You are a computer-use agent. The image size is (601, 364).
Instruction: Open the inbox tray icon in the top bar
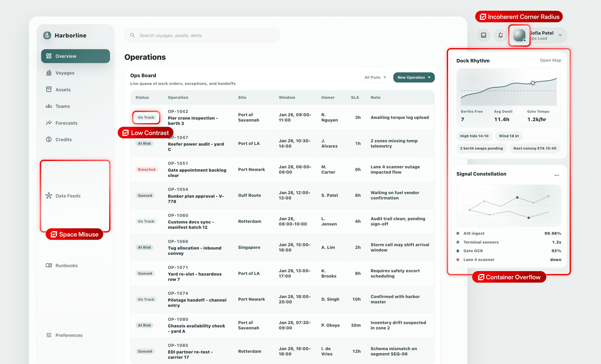click(483, 35)
